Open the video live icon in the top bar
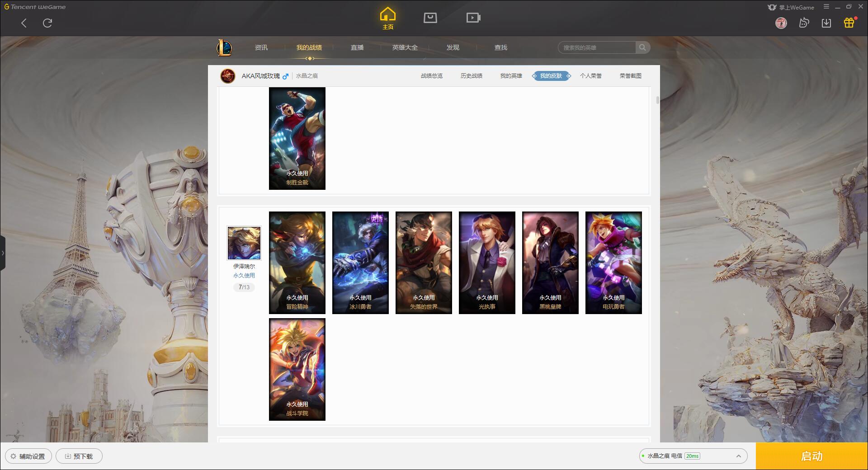The image size is (868, 470). point(473,18)
